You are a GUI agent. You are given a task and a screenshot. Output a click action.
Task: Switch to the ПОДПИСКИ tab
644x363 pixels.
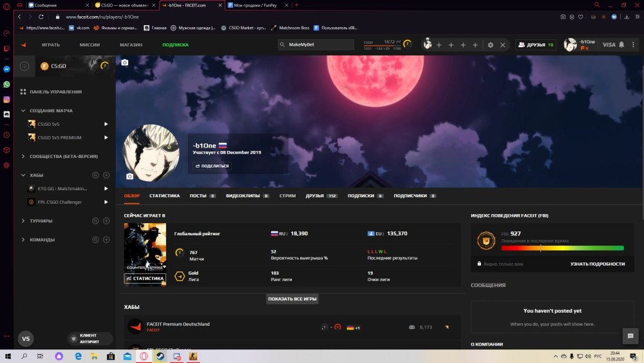click(x=366, y=195)
